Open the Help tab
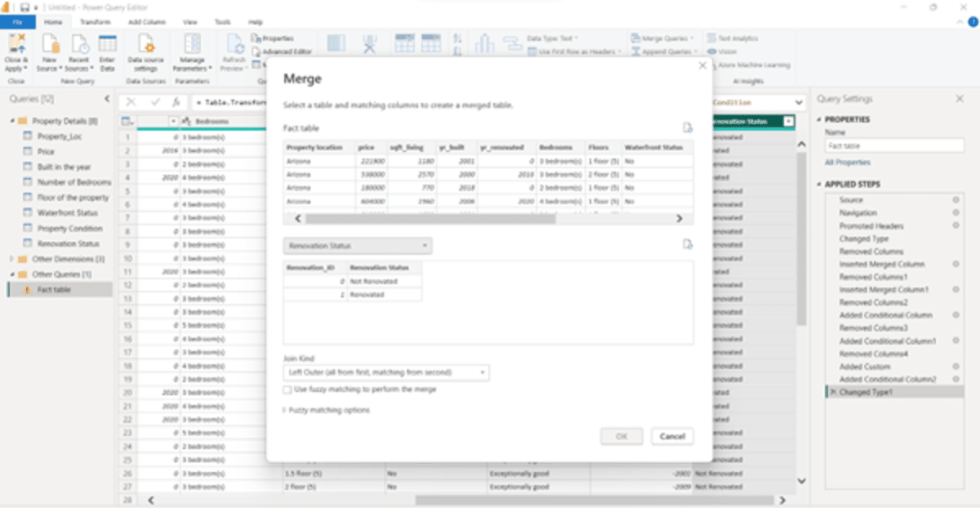 [x=255, y=22]
